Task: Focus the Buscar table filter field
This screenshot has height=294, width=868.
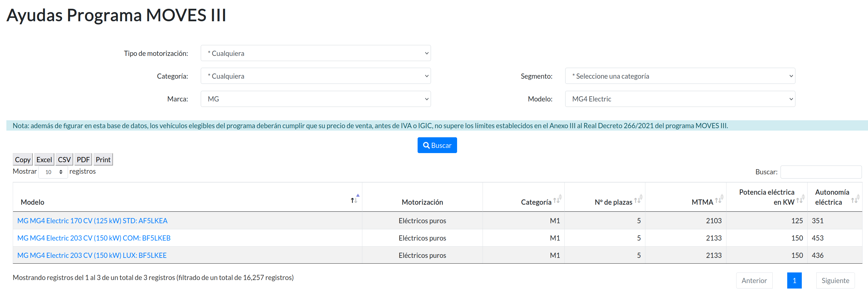Action: point(821,172)
